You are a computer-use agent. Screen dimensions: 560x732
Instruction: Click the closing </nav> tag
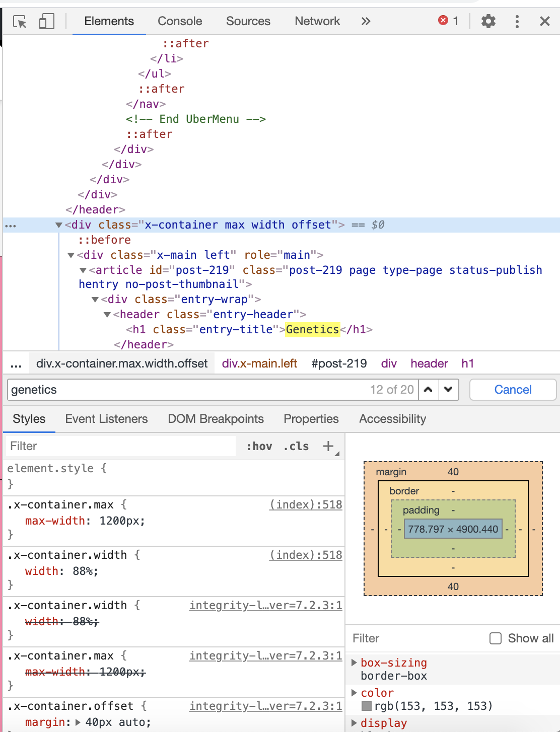click(x=146, y=104)
